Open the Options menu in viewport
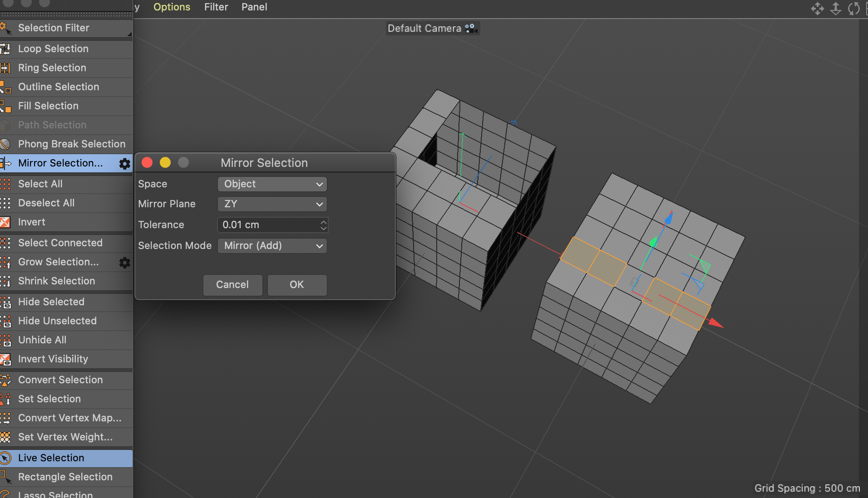The image size is (868, 498). tap(172, 7)
